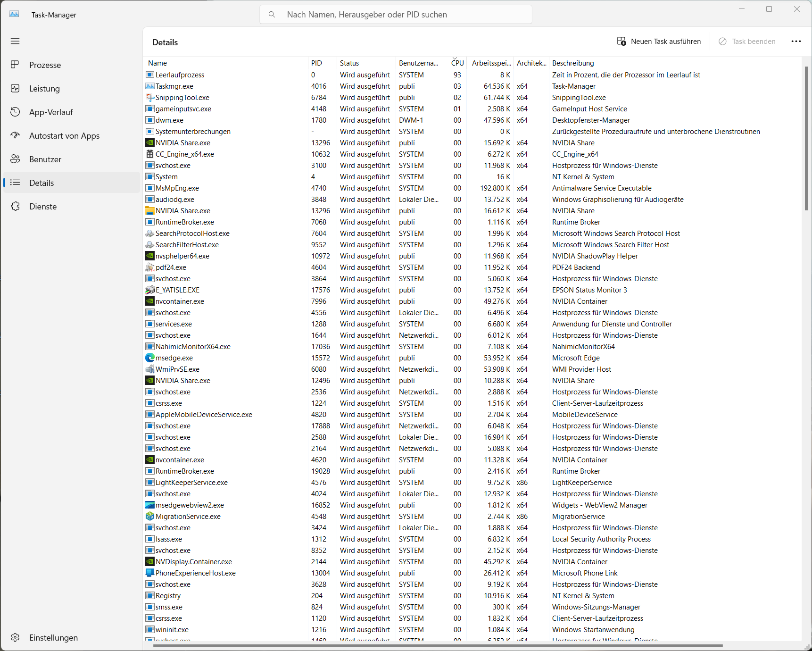Screen dimensions: 812x651
Task: Click PID "19028" cell
Action: [321, 471]
